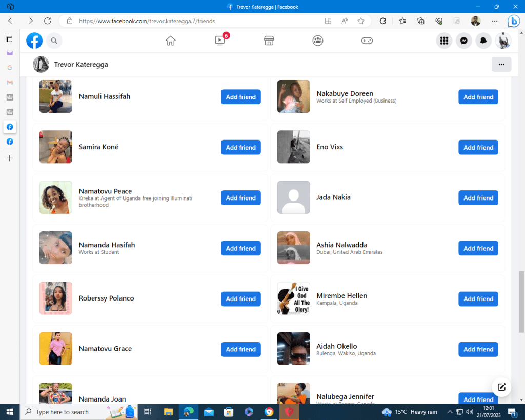Open the Messenger icon
This screenshot has height=420, width=525.
[464, 41]
